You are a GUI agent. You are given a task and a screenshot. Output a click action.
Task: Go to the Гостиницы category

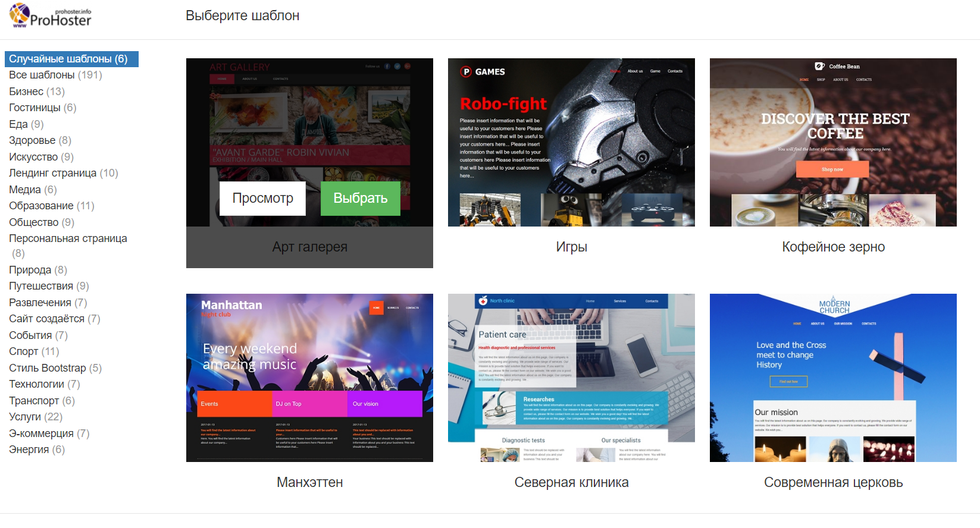tap(42, 108)
